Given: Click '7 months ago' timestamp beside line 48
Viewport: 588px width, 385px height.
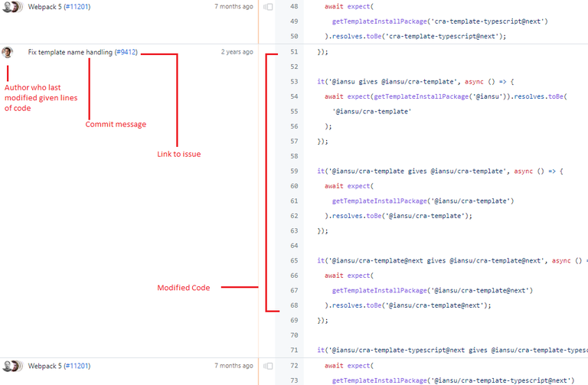Looking at the screenshot, I should pyautogui.click(x=234, y=6).
